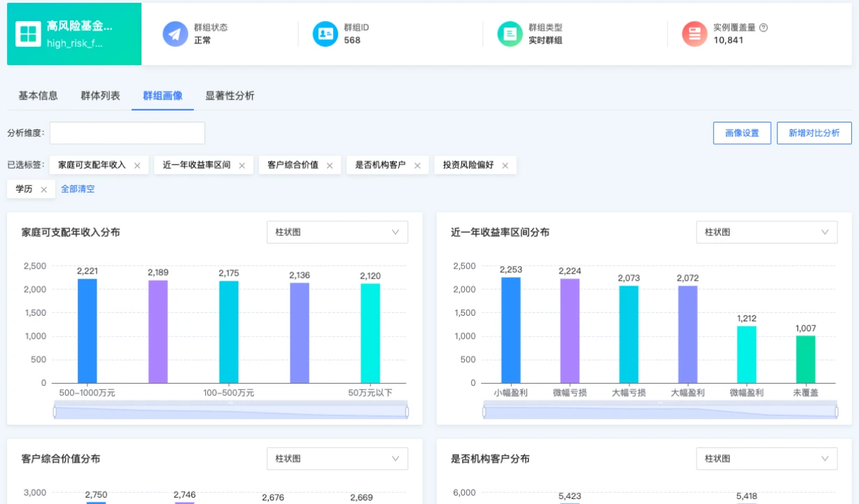
Task: Remove the 家庭可支配年收入 tag
Action: [137, 166]
